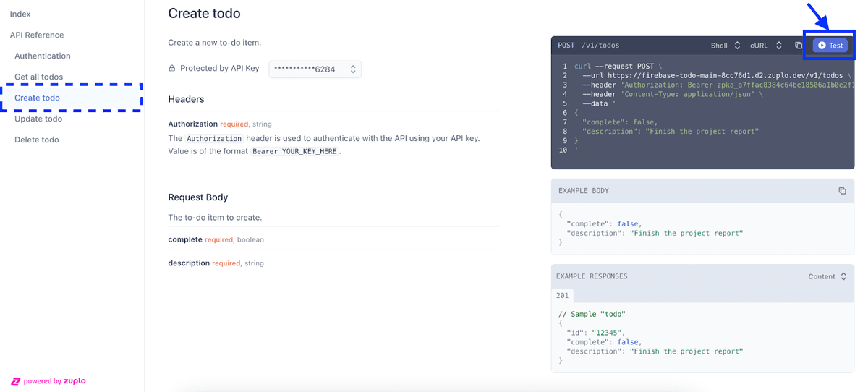Open the Shell language dropdown

(725, 46)
